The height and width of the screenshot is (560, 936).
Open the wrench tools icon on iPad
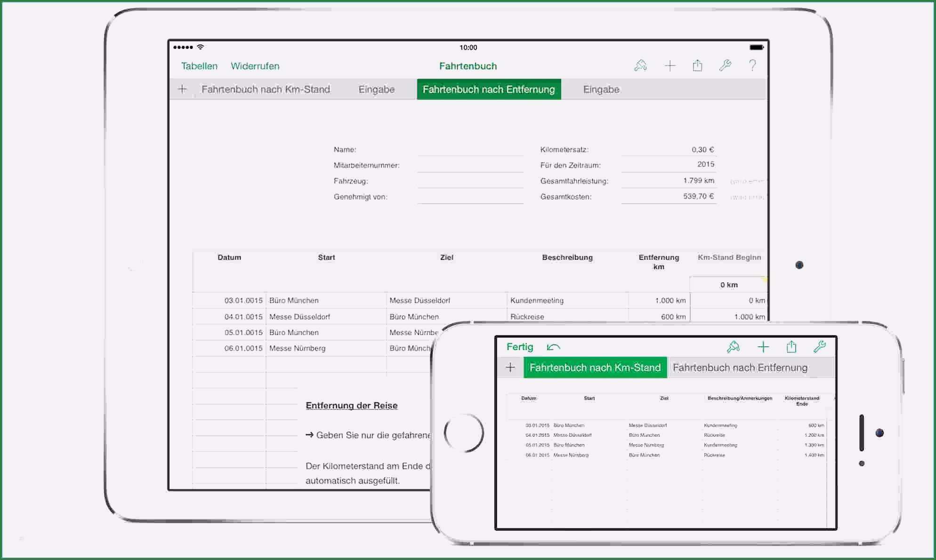point(725,66)
